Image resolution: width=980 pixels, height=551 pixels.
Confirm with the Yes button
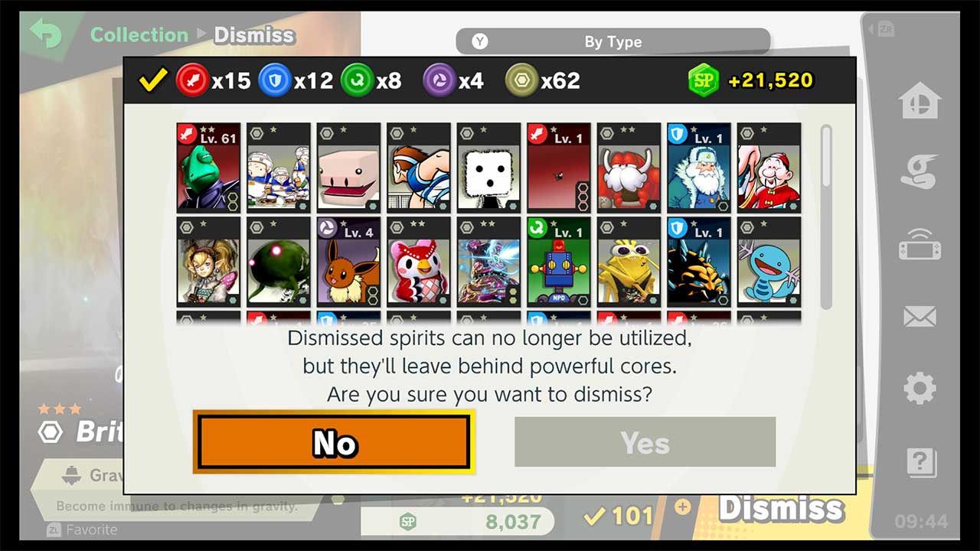tap(645, 442)
